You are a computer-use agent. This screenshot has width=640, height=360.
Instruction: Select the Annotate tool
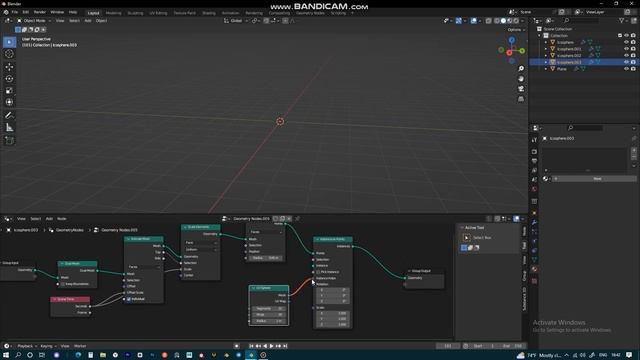[9, 116]
